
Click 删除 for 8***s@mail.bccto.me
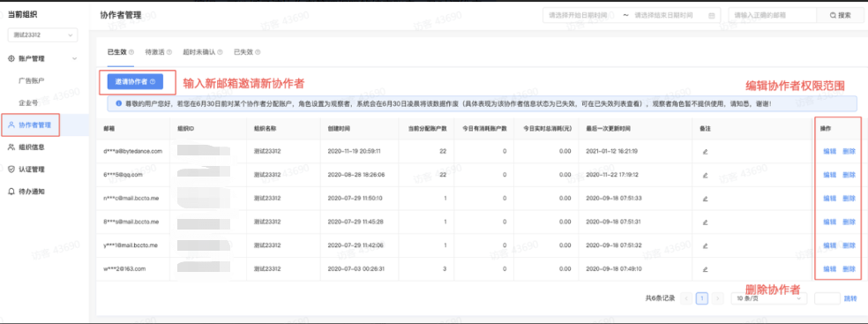[849, 222]
